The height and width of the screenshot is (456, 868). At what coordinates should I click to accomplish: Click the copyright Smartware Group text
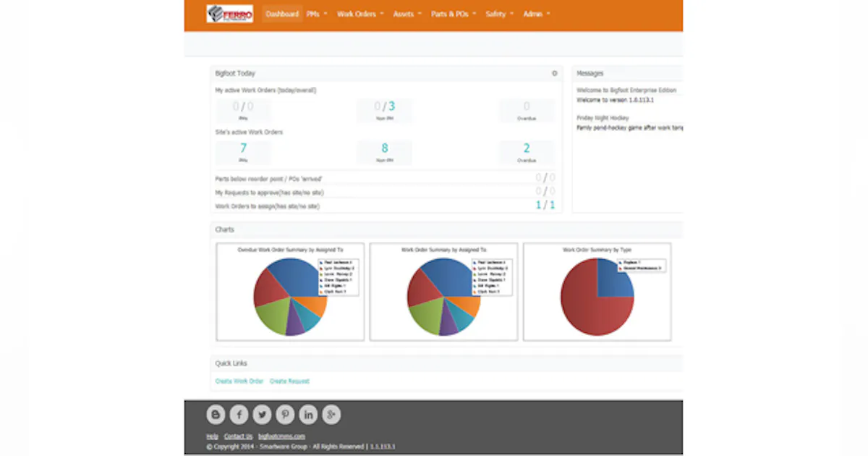pos(300,447)
